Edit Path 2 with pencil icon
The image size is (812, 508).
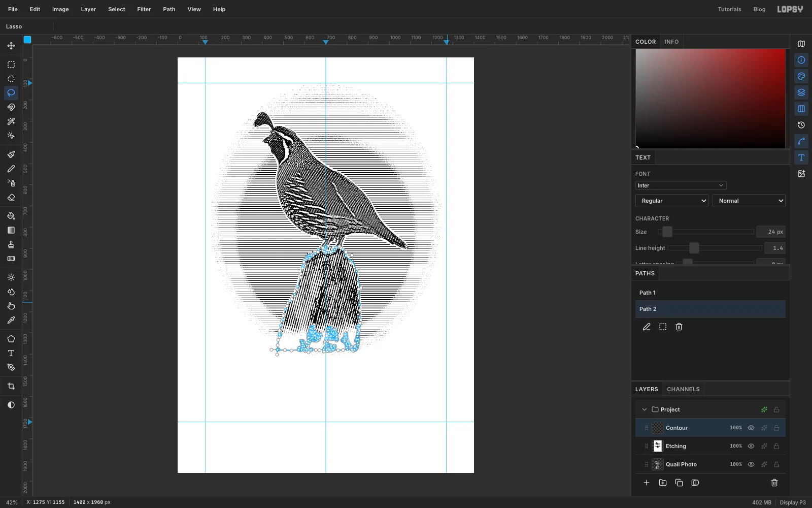[x=647, y=327]
